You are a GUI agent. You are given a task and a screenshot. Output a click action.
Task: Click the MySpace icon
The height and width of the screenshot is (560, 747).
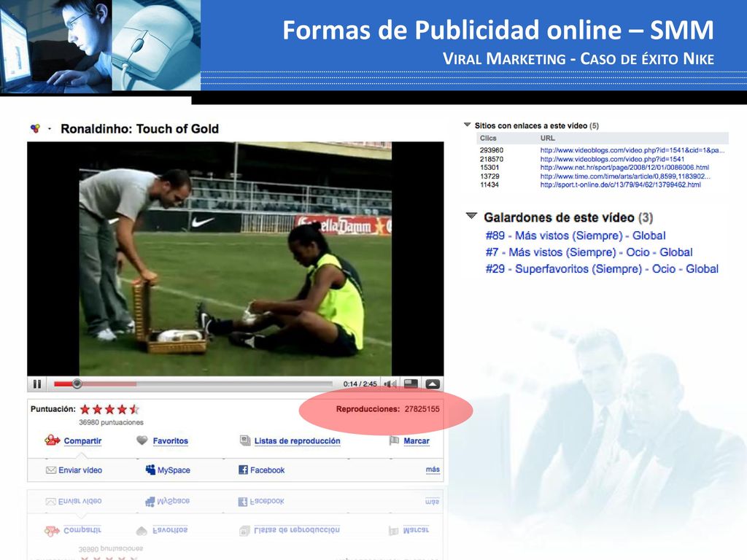(150, 470)
